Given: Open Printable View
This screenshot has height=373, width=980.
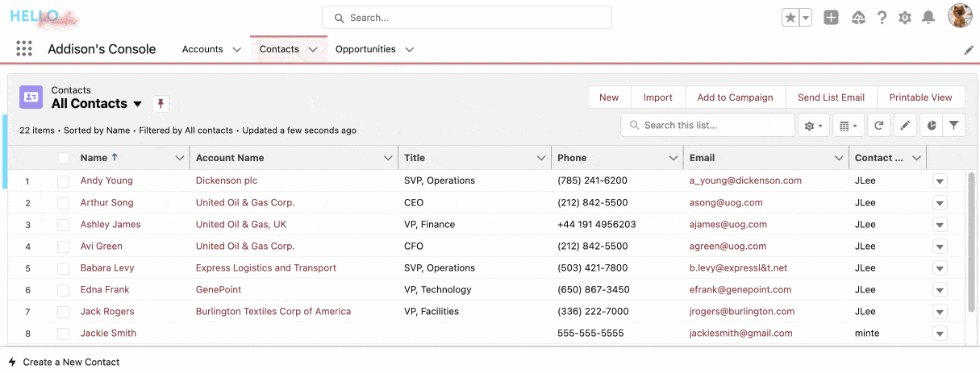Looking at the screenshot, I should (x=921, y=97).
